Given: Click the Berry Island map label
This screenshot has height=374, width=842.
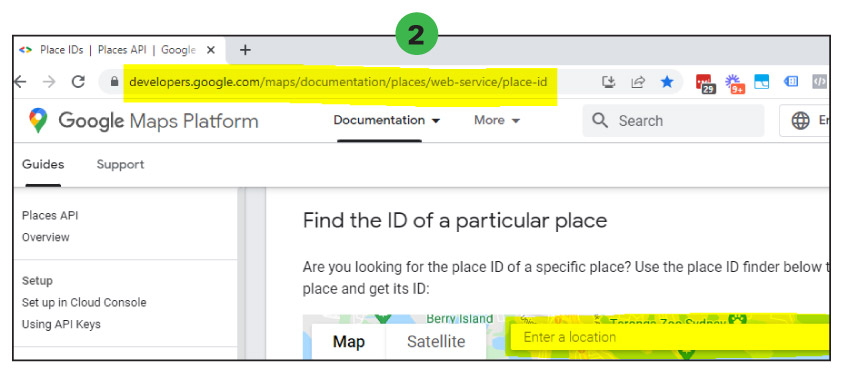Looking at the screenshot, I should (x=459, y=319).
